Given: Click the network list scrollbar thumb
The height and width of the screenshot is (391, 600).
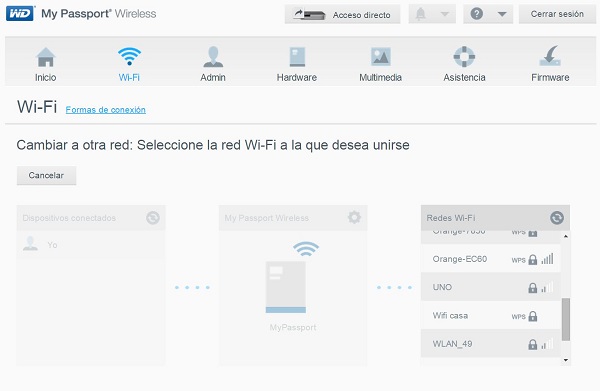Looking at the screenshot, I should tap(566, 319).
